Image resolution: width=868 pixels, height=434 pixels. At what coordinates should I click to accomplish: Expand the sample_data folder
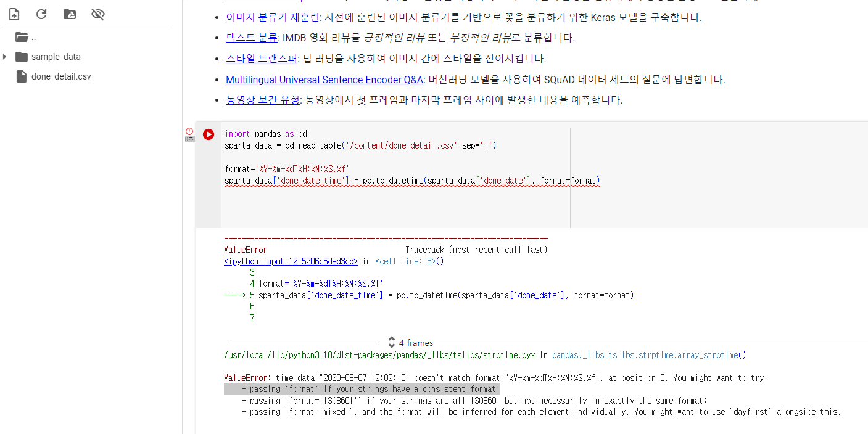(5, 57)
